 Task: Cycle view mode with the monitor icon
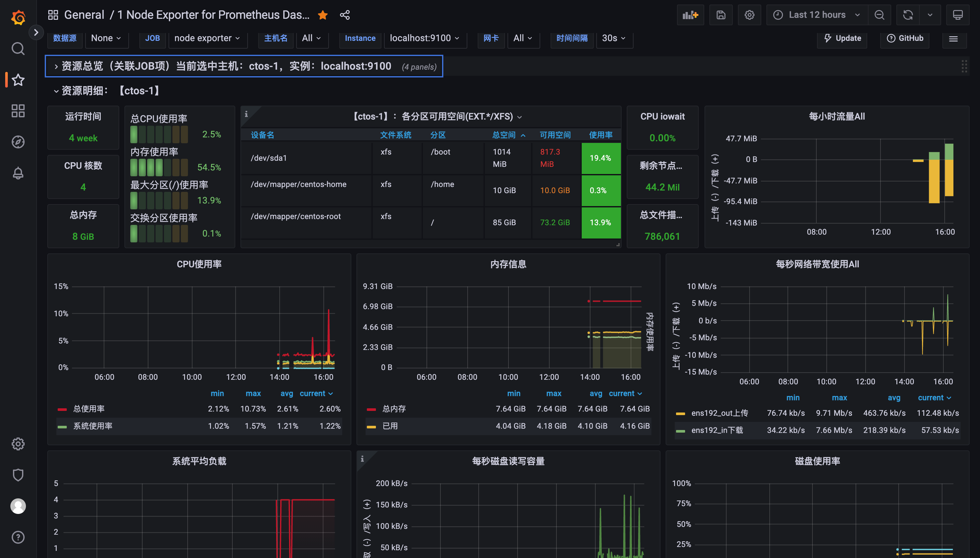957,15
